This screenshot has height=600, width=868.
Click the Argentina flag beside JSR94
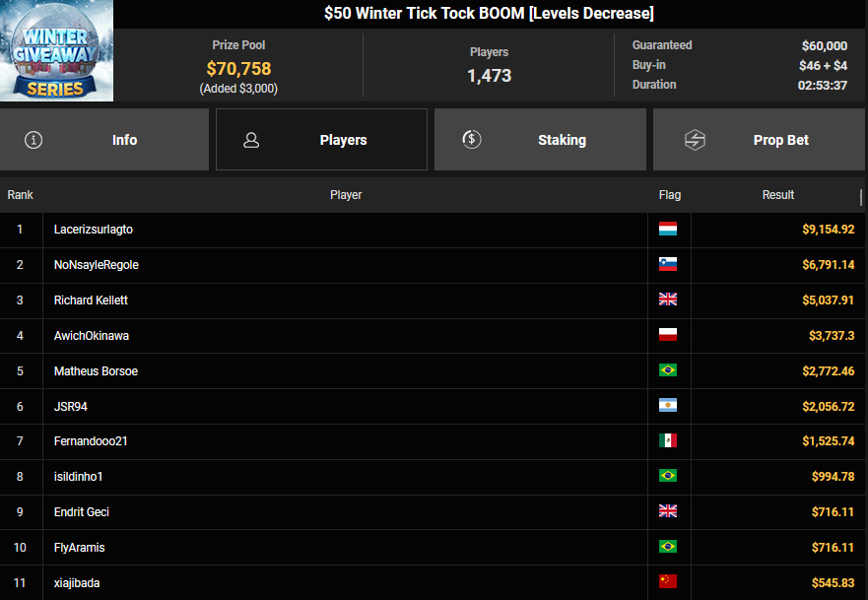click(x=668, y=406)
